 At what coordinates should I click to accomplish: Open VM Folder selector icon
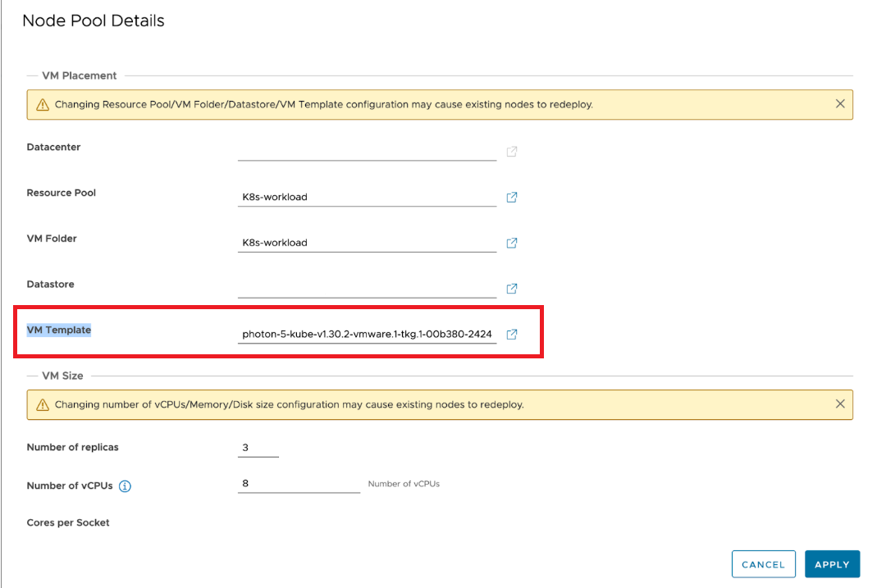click(512, 243)
